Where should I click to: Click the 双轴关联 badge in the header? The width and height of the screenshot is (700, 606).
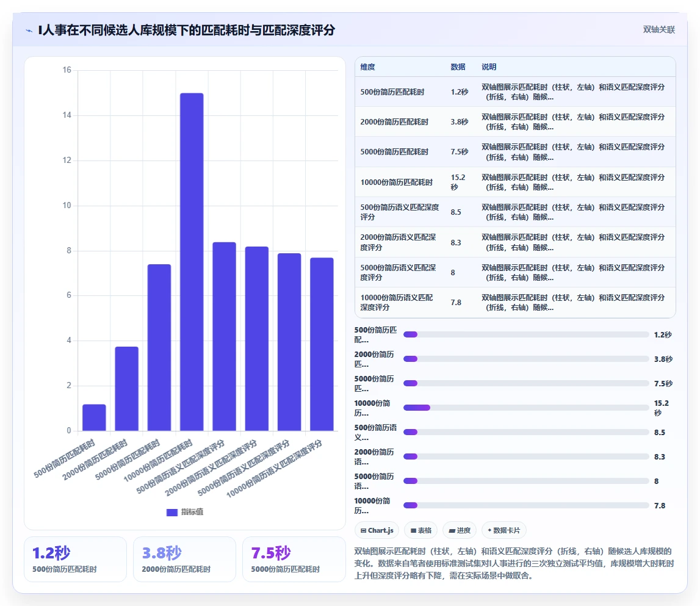pyautogui.click(x=659, y=29)
